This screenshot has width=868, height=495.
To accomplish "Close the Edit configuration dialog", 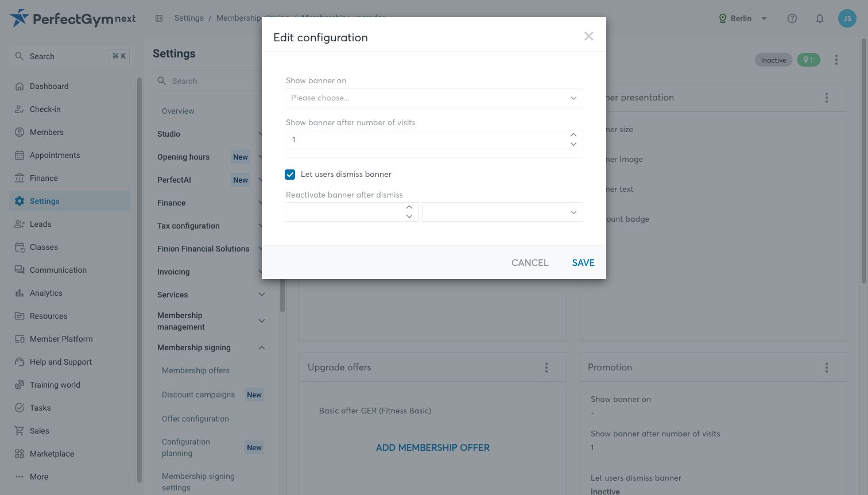I will tap(588, 36).
